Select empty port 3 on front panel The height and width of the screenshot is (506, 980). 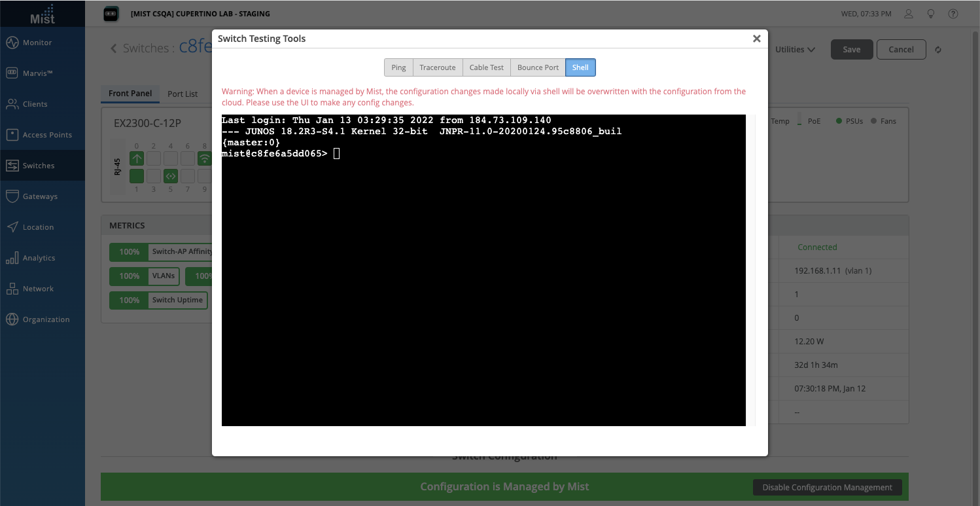pyautogui.click(x=154, y=175)
